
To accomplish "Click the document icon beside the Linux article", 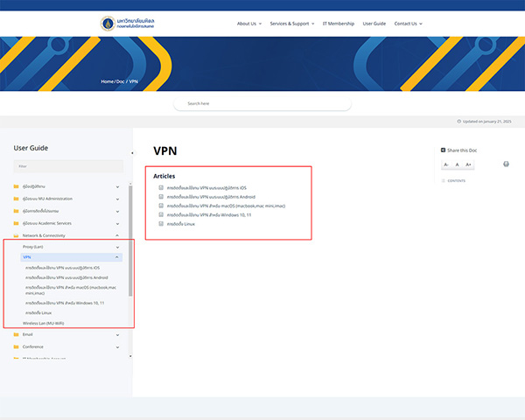I will pos(161,224).
